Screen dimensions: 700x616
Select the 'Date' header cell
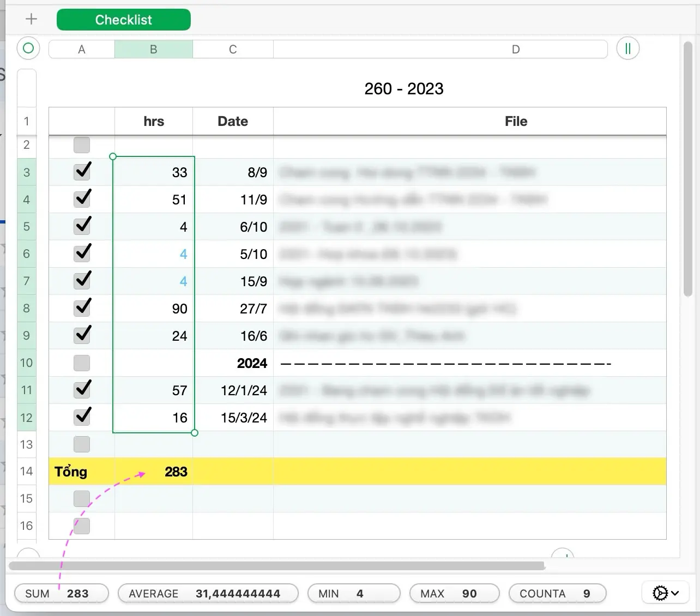click(233, 121)
